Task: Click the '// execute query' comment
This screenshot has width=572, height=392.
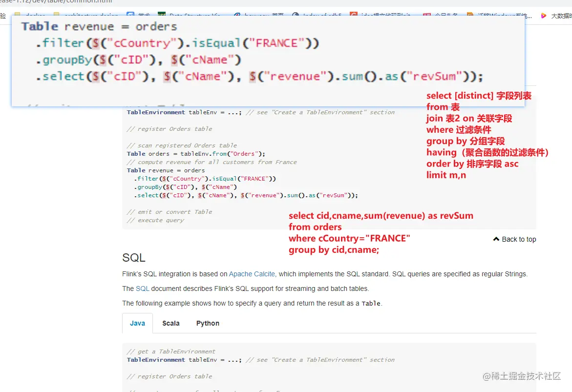Action: (x=155, y=220)
